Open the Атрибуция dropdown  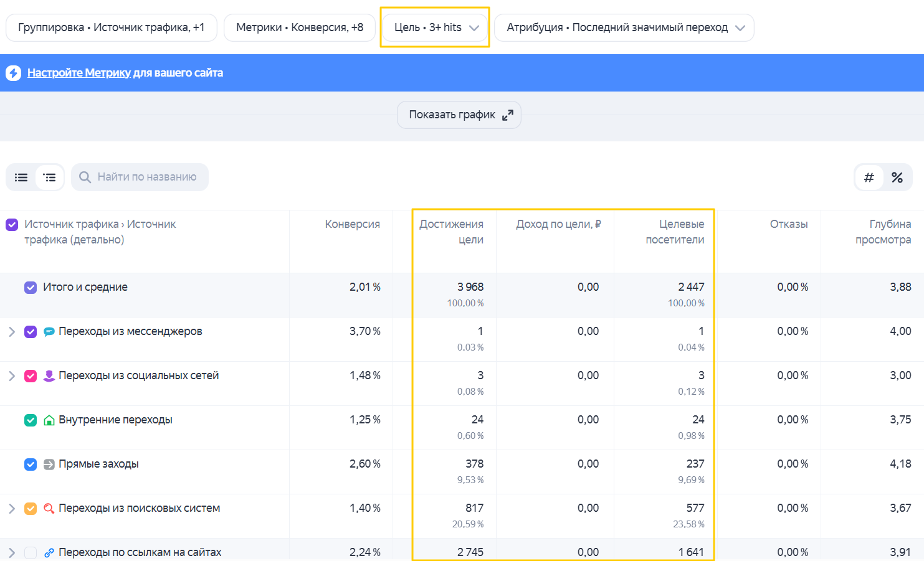624,27
